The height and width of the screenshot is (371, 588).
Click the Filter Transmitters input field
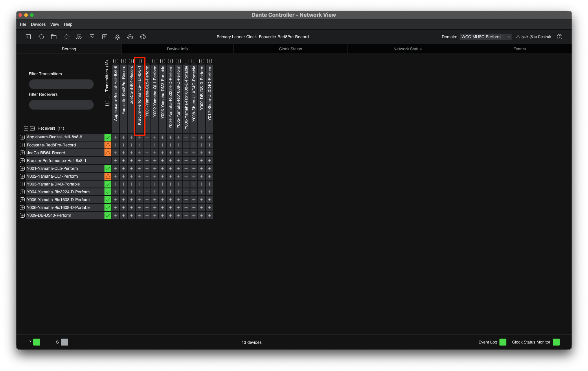coord(61,84)
